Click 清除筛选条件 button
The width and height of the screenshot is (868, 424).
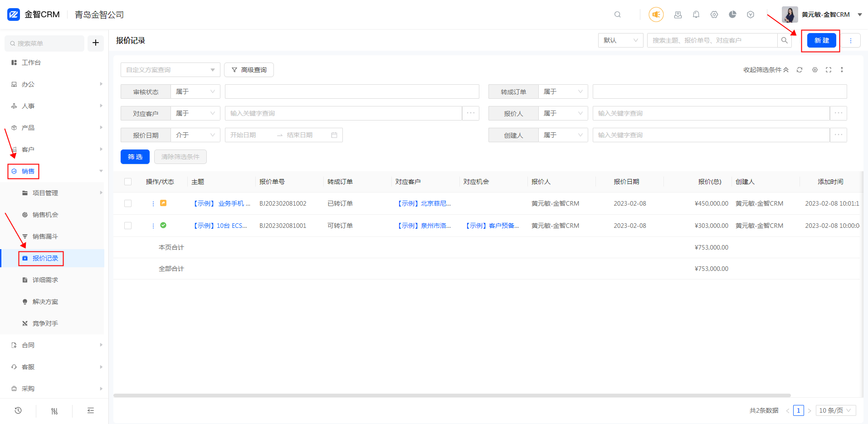tap(180, 157)
